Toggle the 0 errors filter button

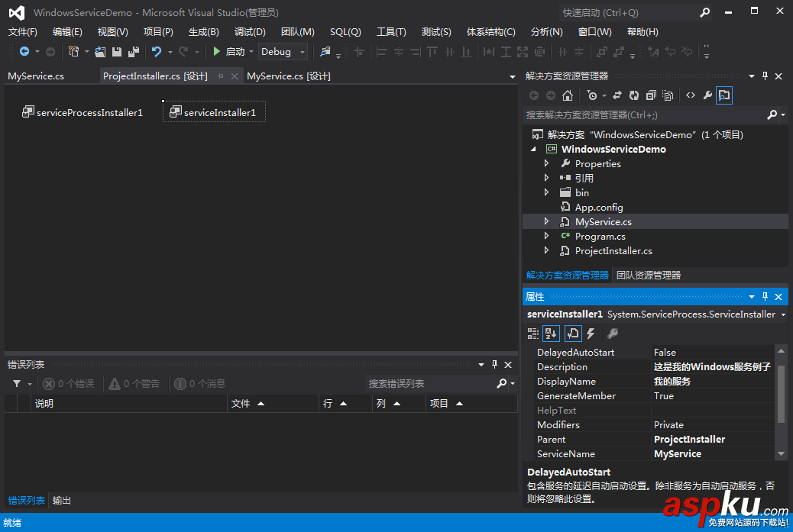(x=69, y=384)
